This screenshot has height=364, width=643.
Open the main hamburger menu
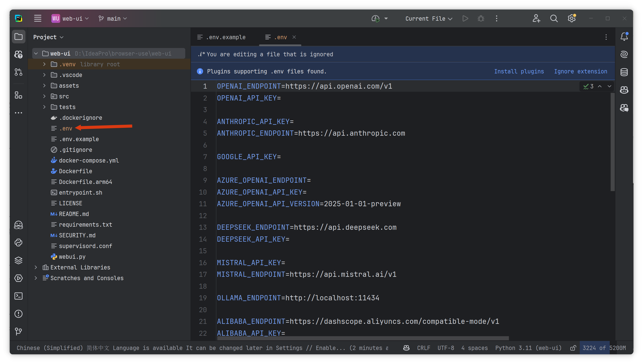(38, 19)
